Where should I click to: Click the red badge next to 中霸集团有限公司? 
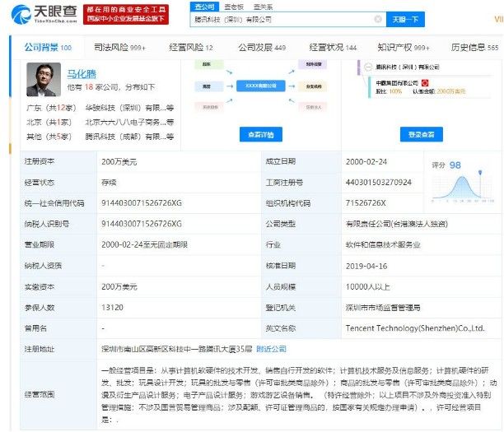[425, 83]
